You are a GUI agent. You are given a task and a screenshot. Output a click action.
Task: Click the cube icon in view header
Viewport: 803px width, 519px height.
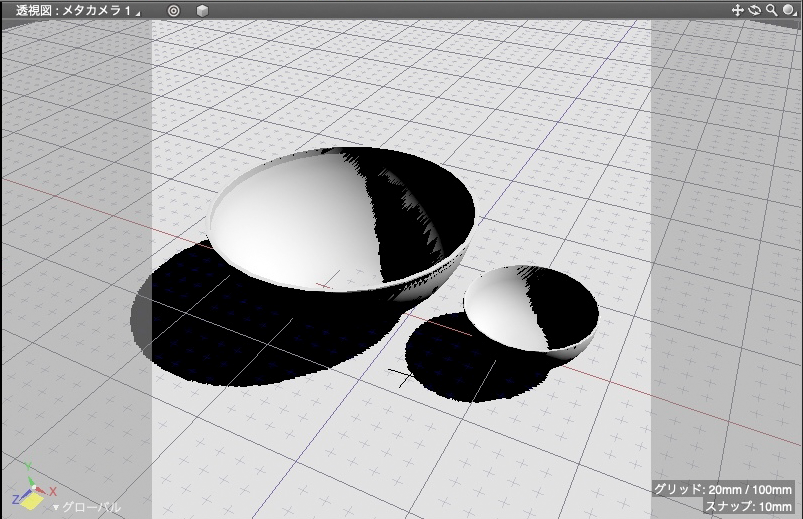tap(203, 10)
